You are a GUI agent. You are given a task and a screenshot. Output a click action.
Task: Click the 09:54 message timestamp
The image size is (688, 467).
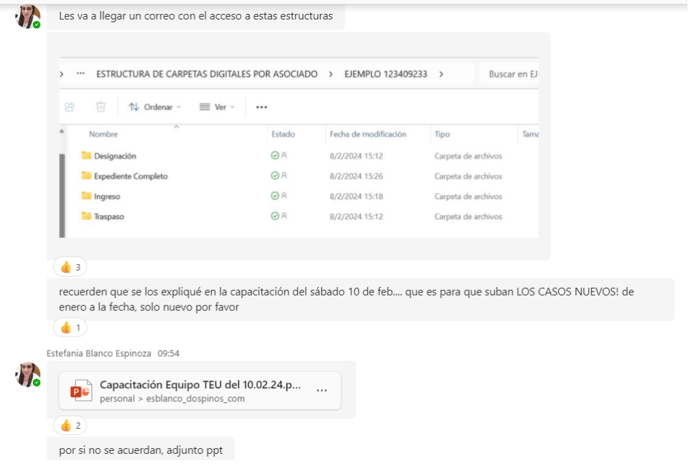coord(168,353)
